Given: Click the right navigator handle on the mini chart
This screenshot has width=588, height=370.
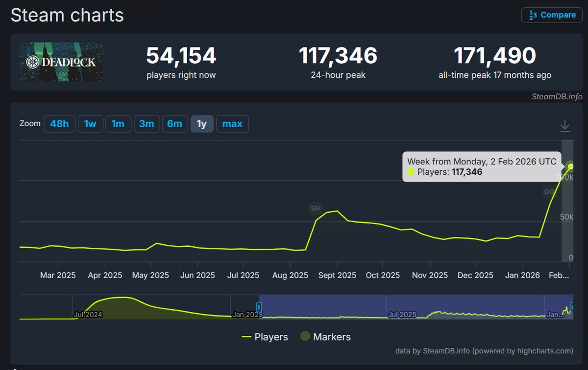Looking at the screenshot, I should coord(572,307).
